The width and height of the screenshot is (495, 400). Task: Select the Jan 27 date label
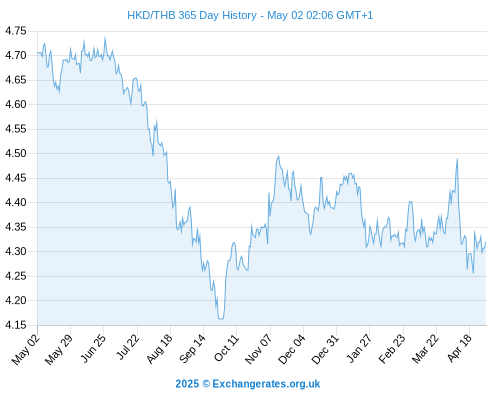359,348
